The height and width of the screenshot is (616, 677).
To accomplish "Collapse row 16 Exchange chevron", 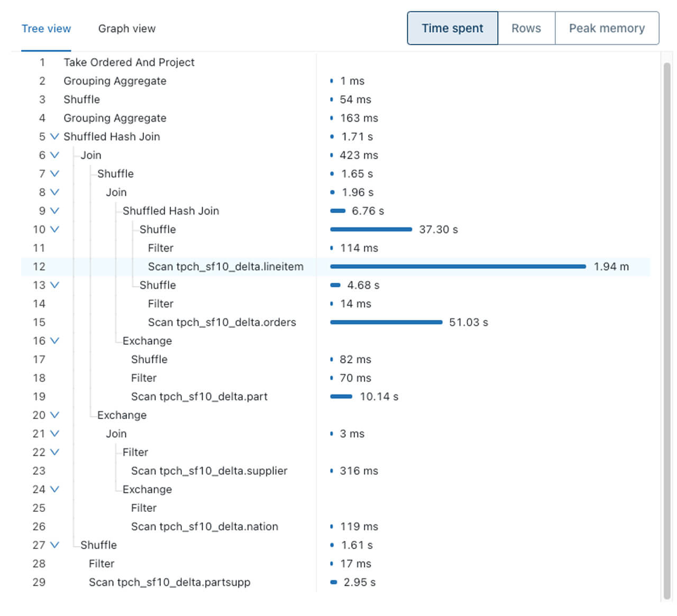I will pyautogui.click(x=54, y=341).
